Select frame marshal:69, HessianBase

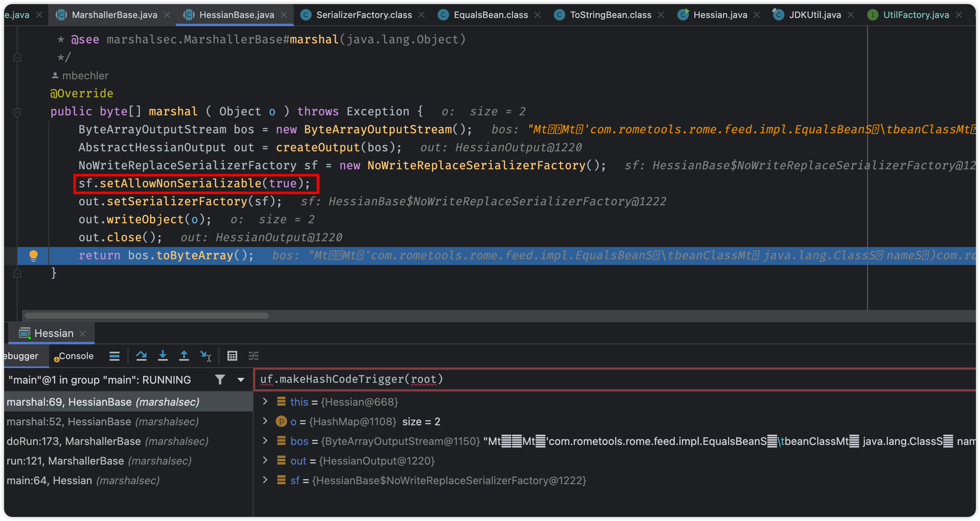pos(128,402)
